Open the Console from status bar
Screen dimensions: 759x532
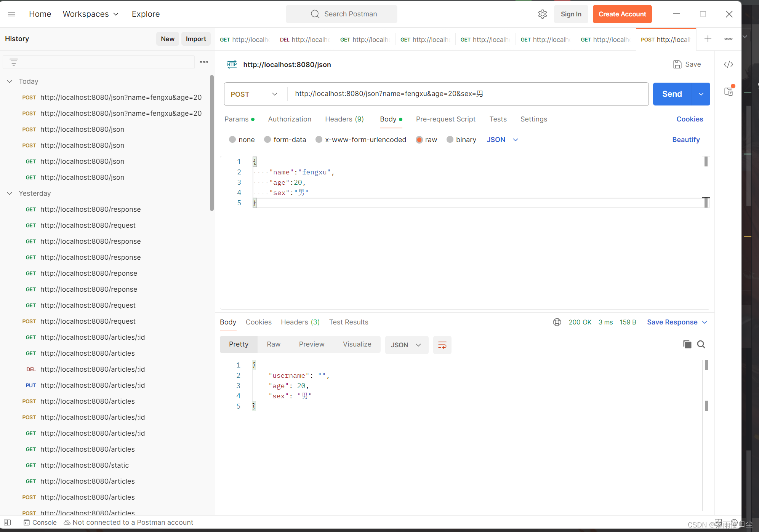(x=40, y=522)
